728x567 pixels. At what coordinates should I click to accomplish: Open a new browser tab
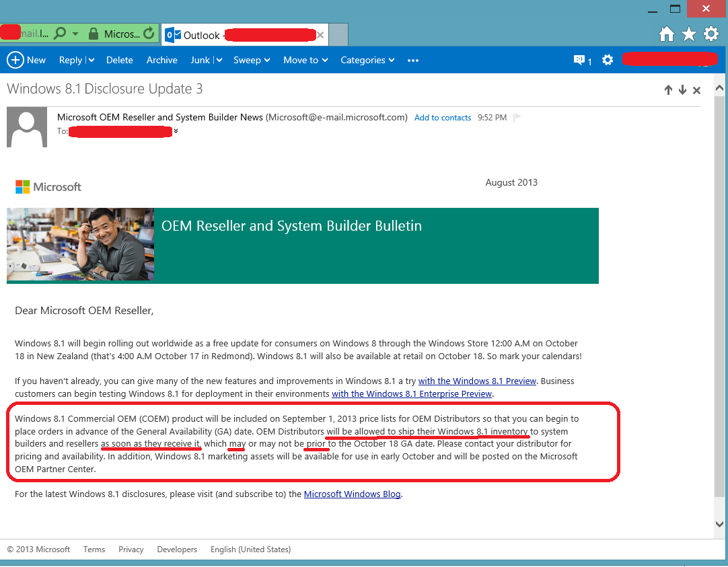338,35
